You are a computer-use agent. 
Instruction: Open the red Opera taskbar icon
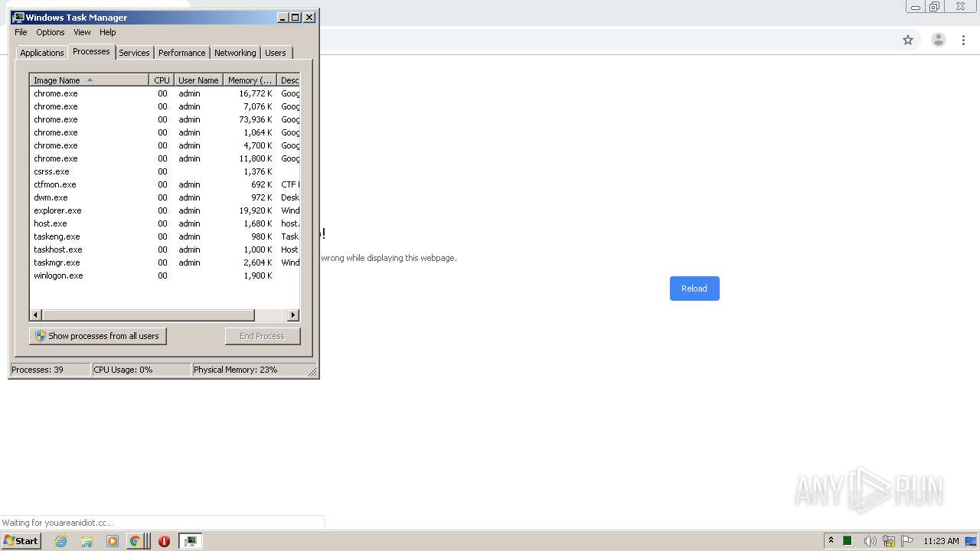tap(164, 541)
